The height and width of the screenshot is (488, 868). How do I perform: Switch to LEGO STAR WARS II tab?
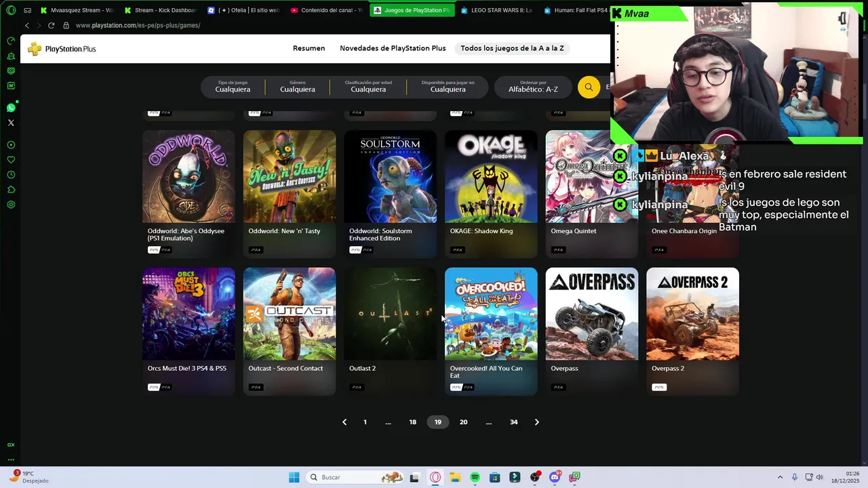(x=496, y=10)
